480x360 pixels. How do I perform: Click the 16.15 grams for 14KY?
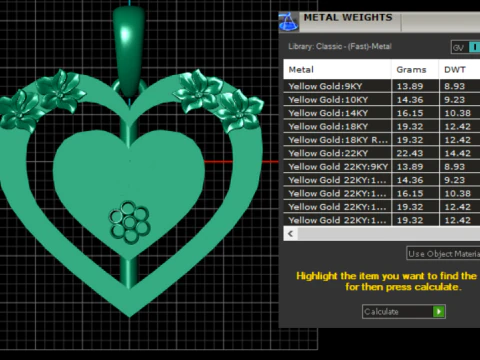(x=410, y=113)
